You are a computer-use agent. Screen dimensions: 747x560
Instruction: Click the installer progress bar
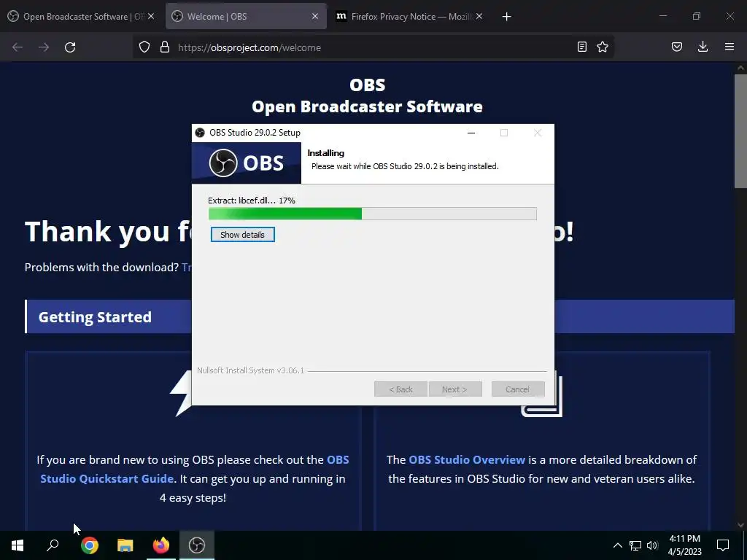point(373,214)
